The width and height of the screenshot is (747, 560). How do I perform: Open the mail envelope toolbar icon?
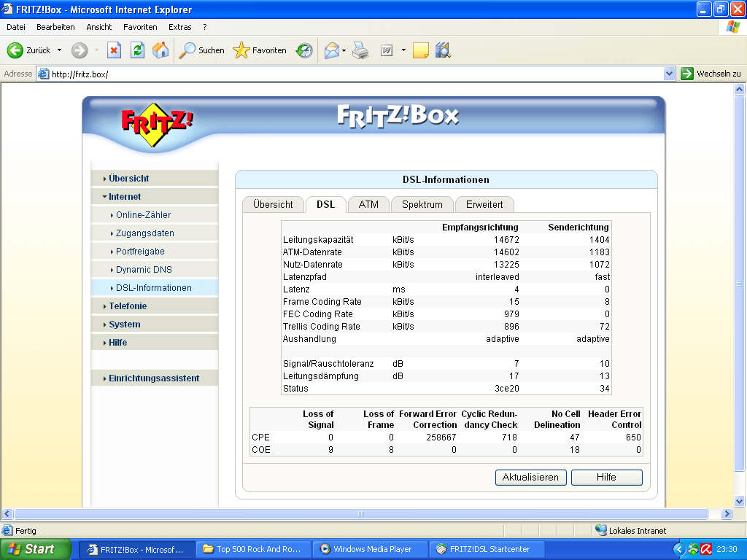coord(332,50)
